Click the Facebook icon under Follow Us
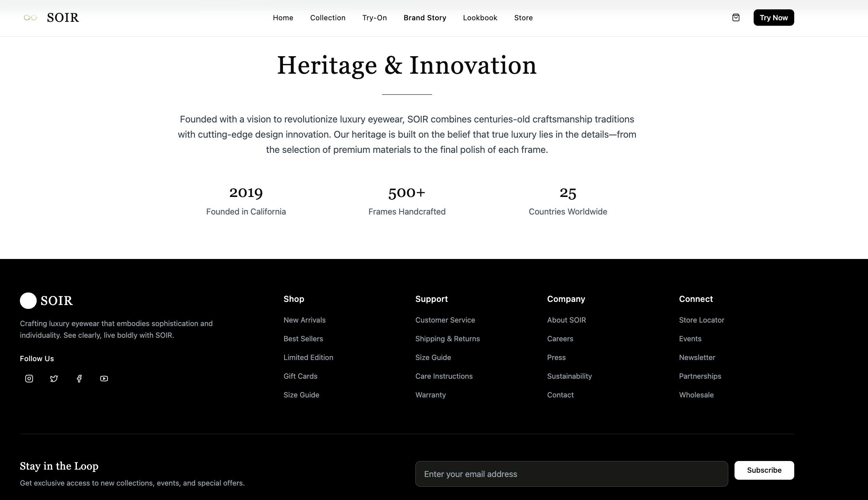This screenshot has width=868, height=500. pyautogui.click(x=79, y=379)
